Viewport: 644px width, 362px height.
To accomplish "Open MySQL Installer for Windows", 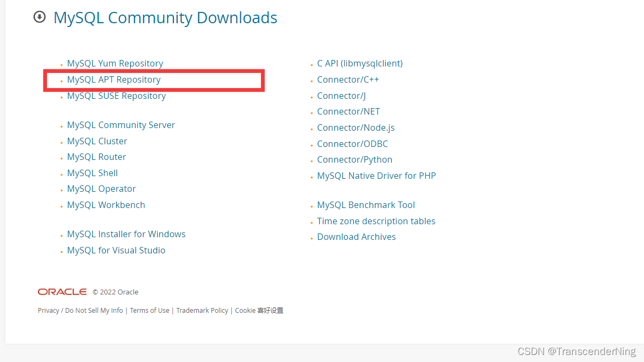I will click(126, 234).
